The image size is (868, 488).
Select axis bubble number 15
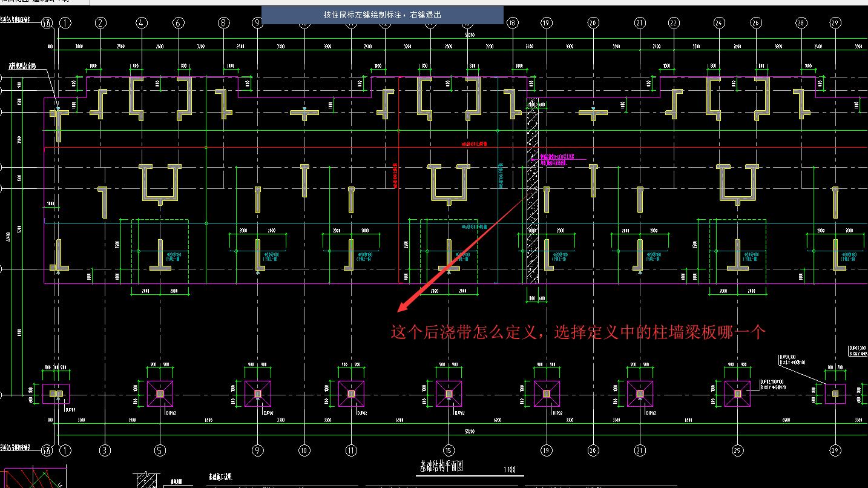pos(449,450)
